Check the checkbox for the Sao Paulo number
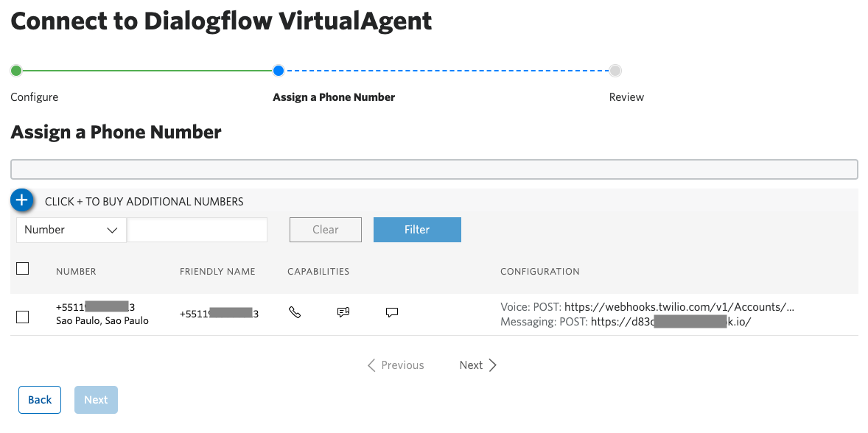The height and width of the screenshot is (433, 868). [x=22, y=317]
